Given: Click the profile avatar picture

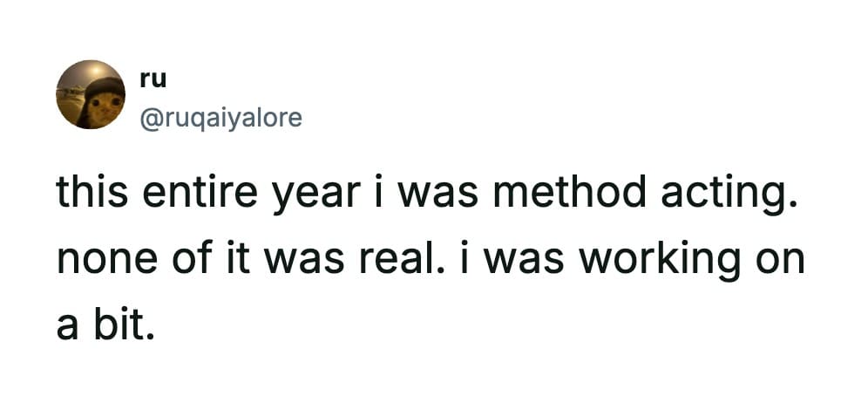Looking at the screenshot, I should pyautogui.click(x=91, y=94).
